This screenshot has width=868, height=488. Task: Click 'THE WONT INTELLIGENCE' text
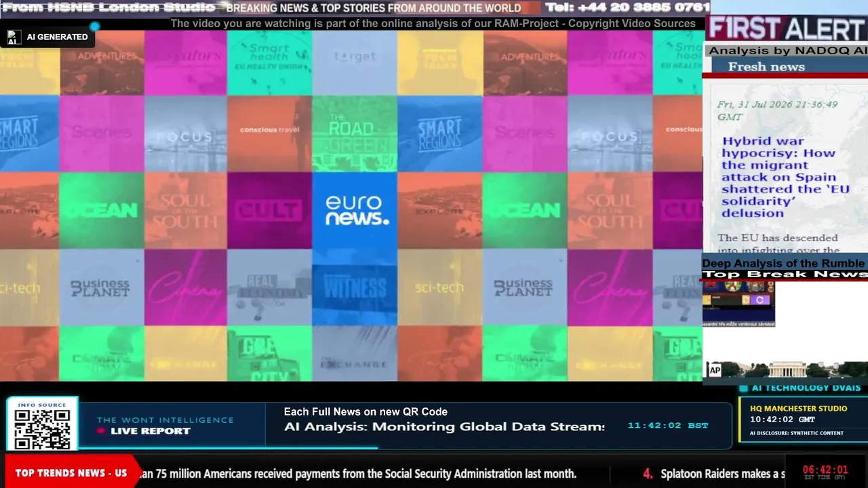click(165, 420)
